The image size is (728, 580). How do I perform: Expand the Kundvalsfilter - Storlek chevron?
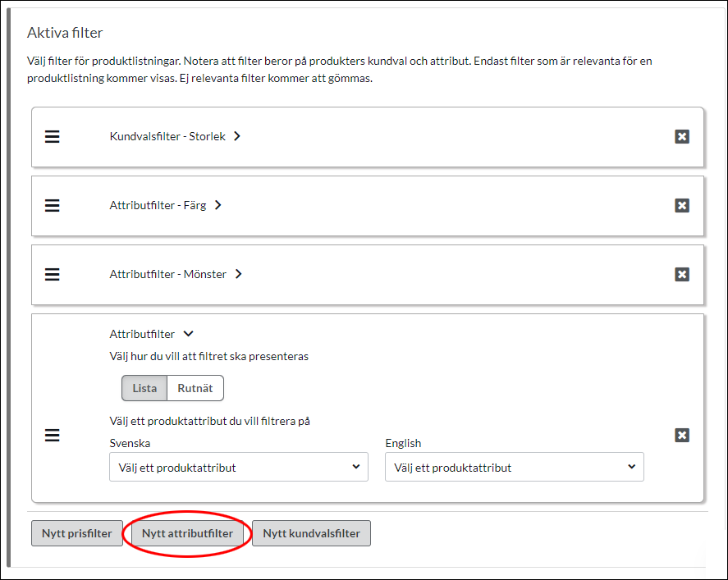(237, 136)
